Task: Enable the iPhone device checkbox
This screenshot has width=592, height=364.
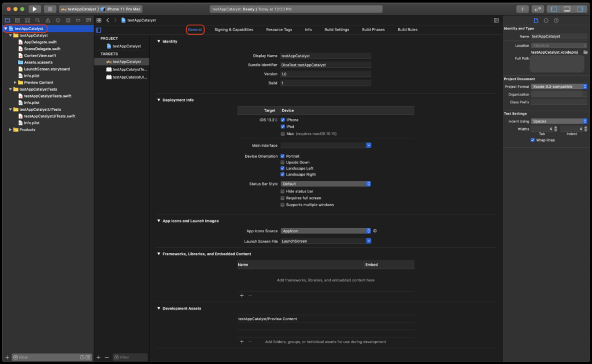Action: (283, 120)
